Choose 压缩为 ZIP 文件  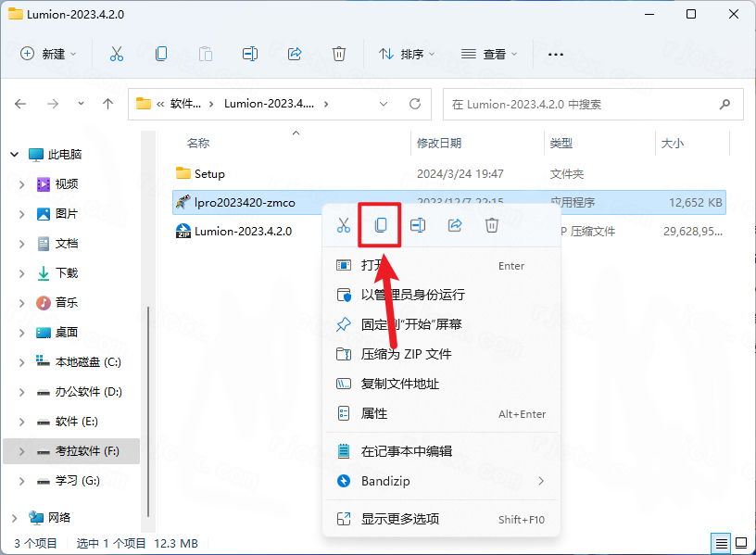click(x=442, y=354)
